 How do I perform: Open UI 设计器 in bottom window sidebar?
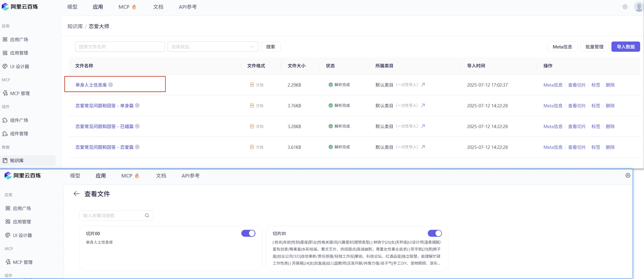point(19,235)
